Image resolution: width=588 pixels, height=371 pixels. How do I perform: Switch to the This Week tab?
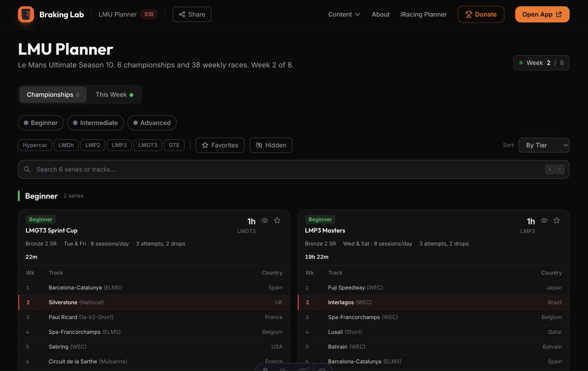click(x=114, y=95)
